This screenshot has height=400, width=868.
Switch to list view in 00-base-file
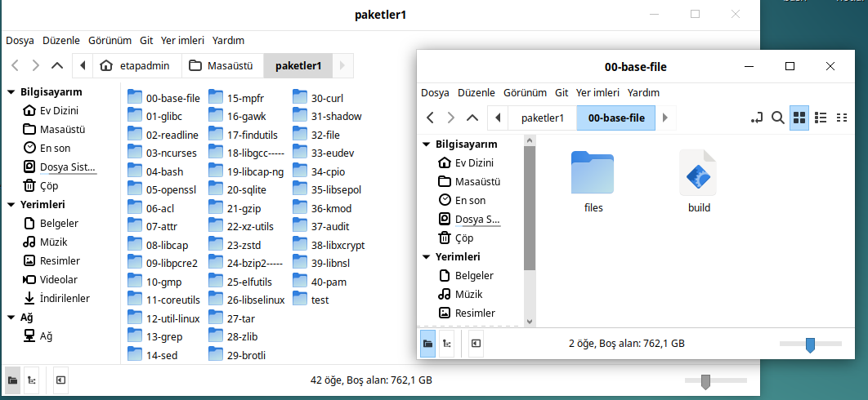point(821,118)
